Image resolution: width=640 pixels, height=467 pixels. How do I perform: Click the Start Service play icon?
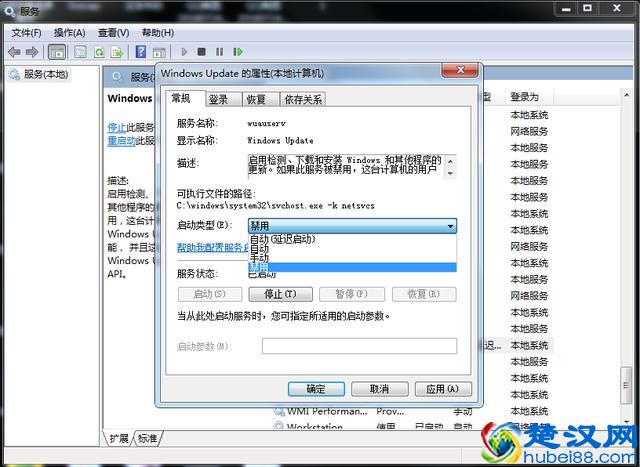tap(184, 52)
